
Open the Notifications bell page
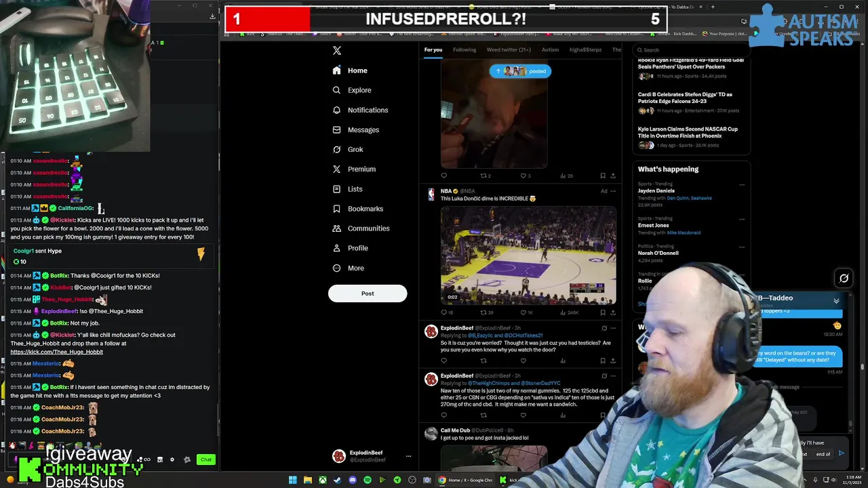pyautogui.click(x=360, y=110)
